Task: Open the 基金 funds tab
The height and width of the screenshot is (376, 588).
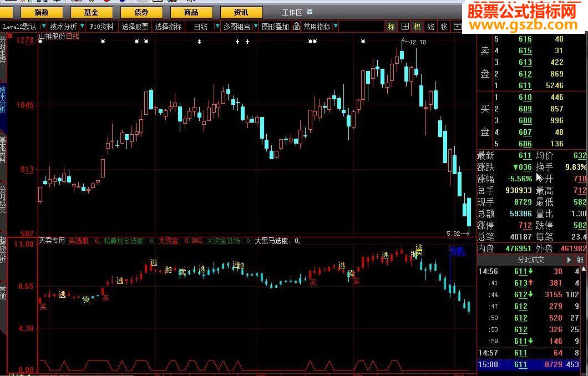Action: click(91, 12)
